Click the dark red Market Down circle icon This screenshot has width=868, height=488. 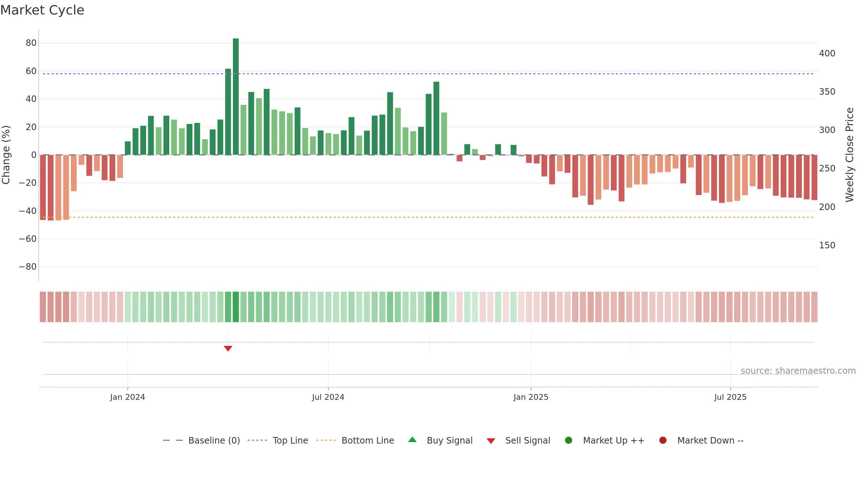(x=663, y=440)
